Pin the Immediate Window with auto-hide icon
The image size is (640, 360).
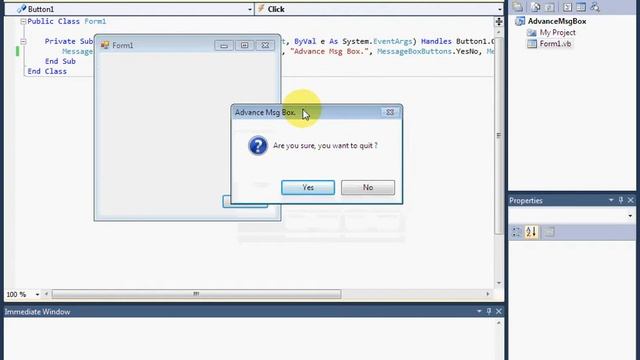click(x=489, y=311)
